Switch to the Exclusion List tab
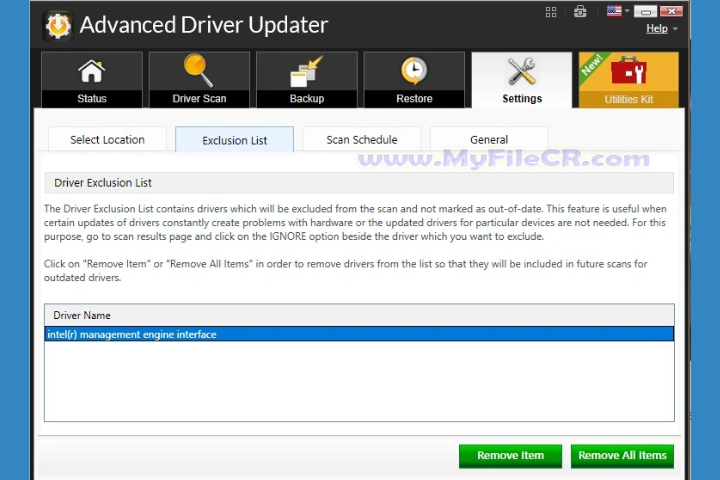720x480 pixels. click(235, 140)
